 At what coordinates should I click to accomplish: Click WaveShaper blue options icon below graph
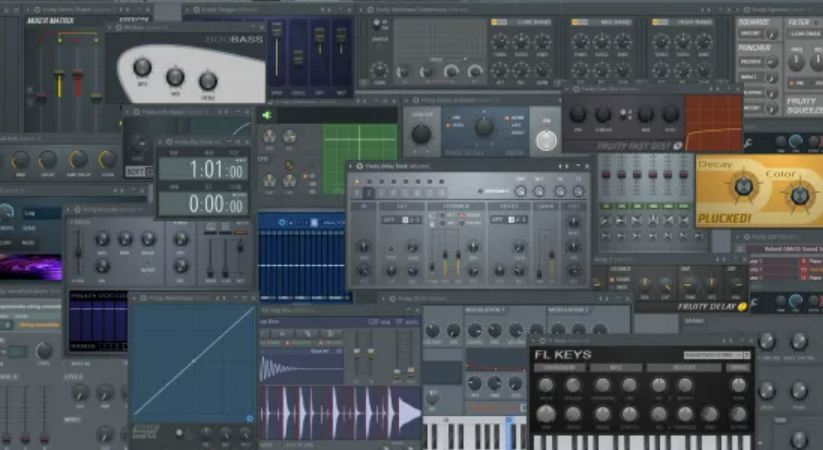tap(249, 418)
